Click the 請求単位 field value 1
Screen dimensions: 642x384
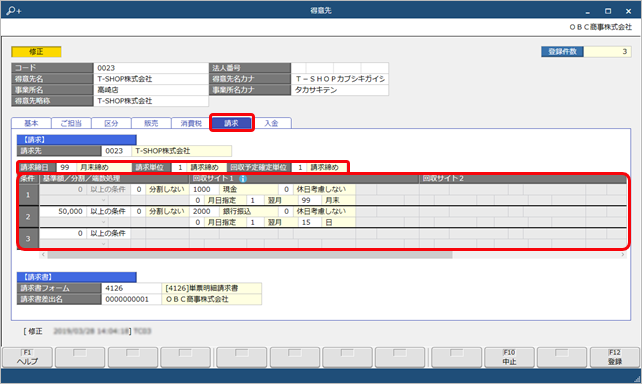tap(179, 167)
